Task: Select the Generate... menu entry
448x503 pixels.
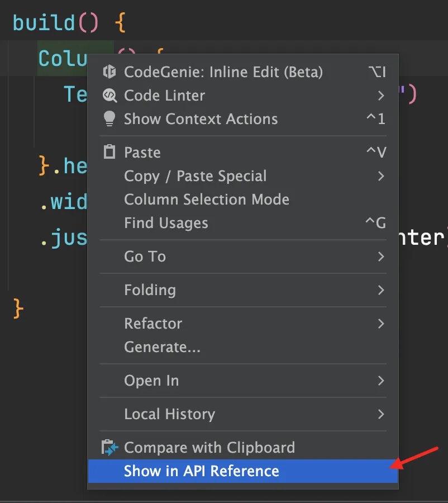Action: click(x=243, y=347)
